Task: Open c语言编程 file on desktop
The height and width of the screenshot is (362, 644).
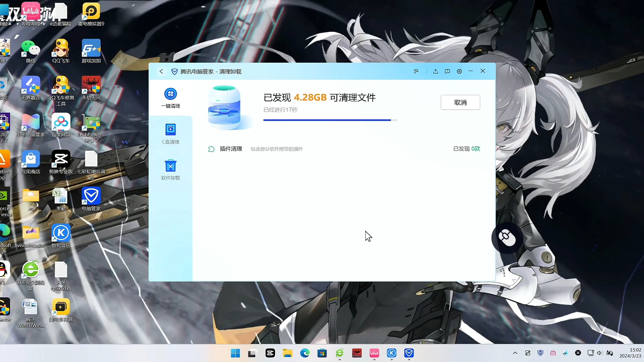Action: [61, 14]
